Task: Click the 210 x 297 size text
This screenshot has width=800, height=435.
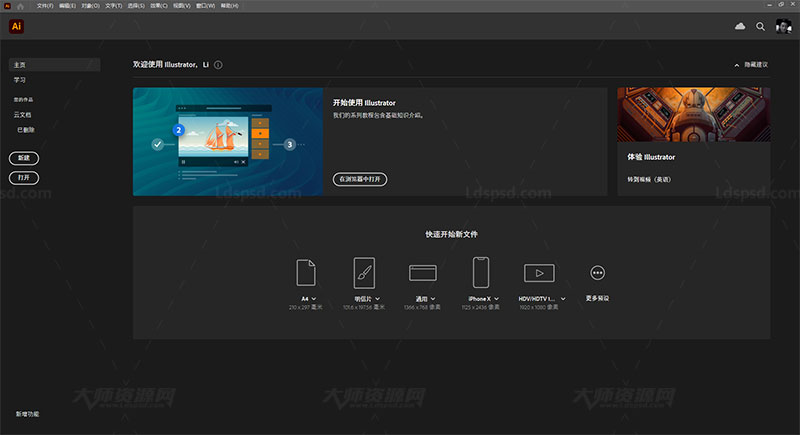Action: [x=306, y=308]
